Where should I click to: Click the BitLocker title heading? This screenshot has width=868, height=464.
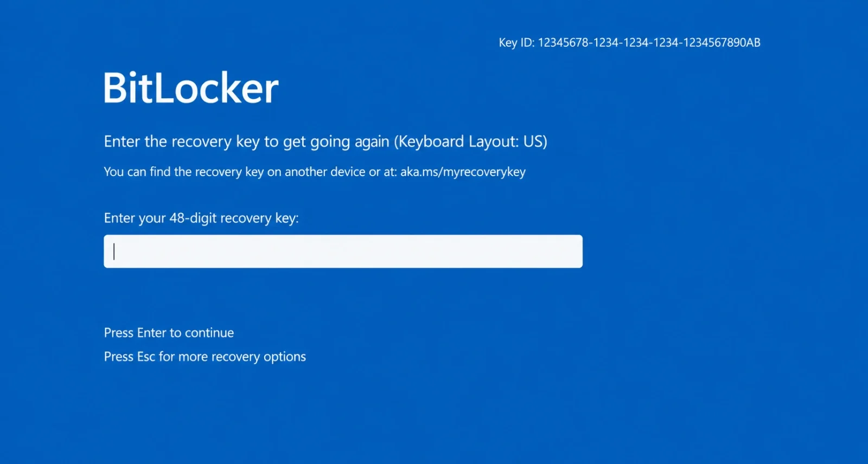pos(191,88)
